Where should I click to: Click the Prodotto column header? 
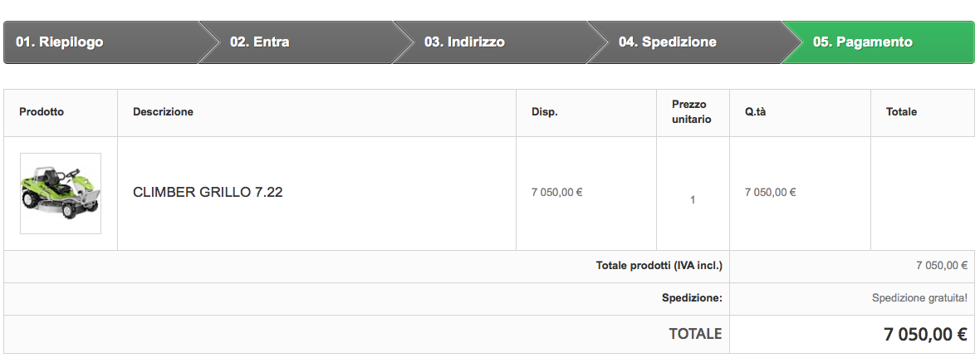pyautogui.click(x=42, y=112)
